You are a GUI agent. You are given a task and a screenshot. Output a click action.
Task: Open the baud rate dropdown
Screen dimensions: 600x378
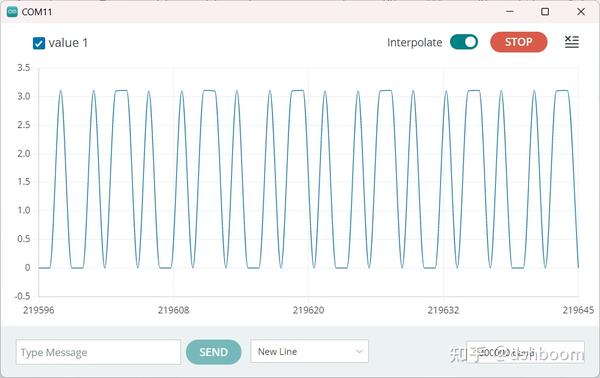tap(525, 352)
